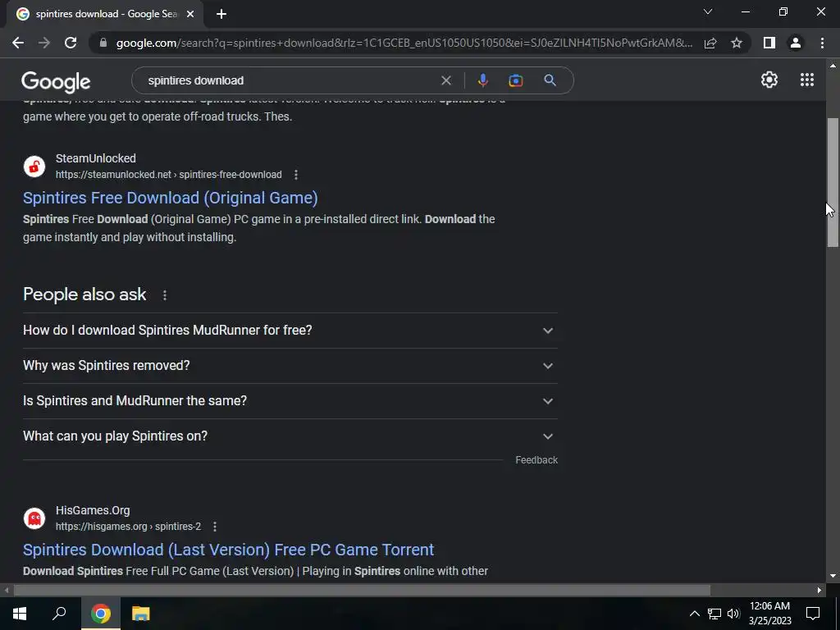This screenshot has height=630, width=840.
Task: Click the volume tray icon
Action: [733, 614]
